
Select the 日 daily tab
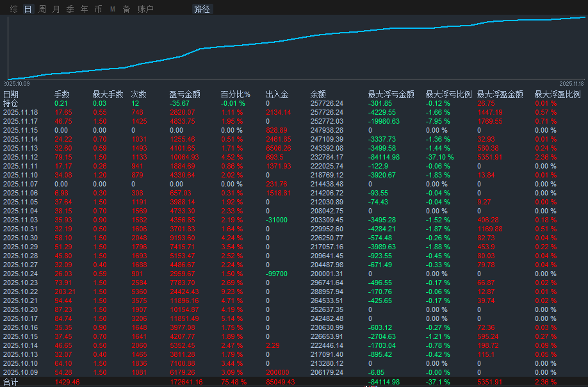(x=28, y=9)
